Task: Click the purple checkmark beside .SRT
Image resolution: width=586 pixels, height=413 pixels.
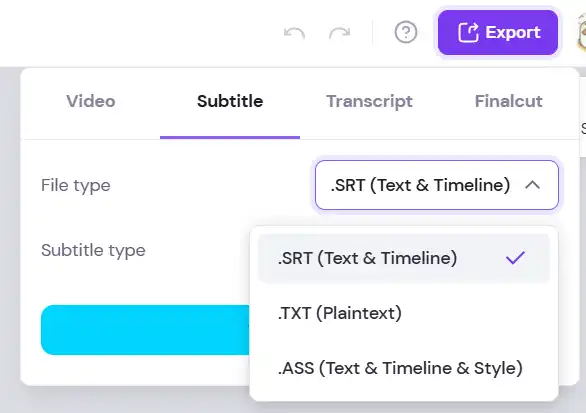Action: tap(515, 258)
